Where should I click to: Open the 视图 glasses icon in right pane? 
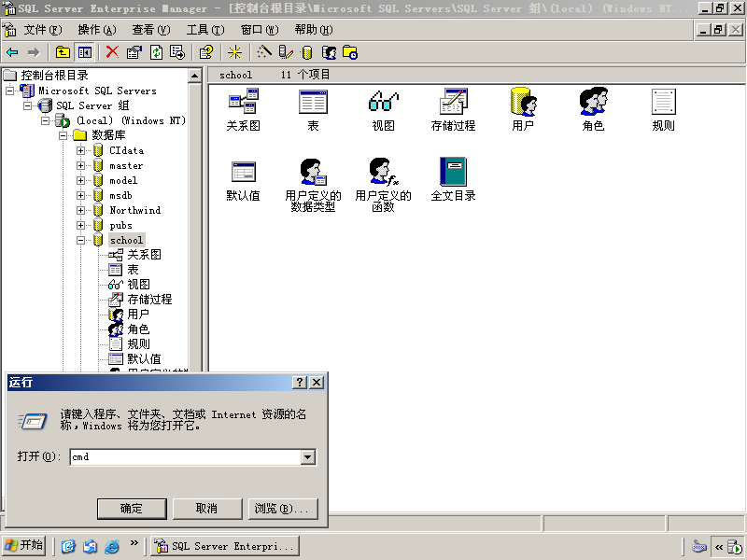(383, 110)
